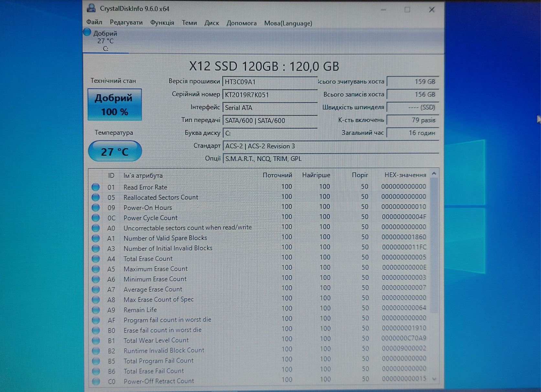Click the status circle for Total Program Fail Count

click(x=95, y=361)
